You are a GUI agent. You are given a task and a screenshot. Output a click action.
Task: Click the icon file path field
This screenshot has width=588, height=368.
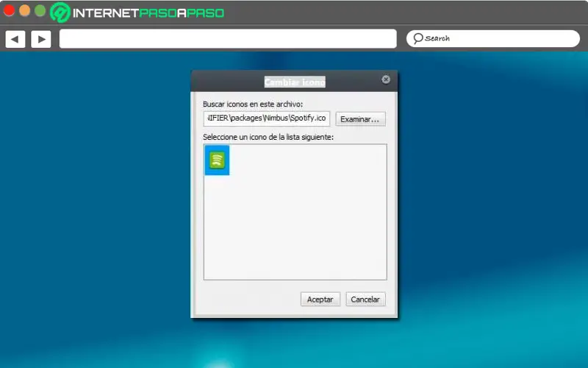point(267,118)
